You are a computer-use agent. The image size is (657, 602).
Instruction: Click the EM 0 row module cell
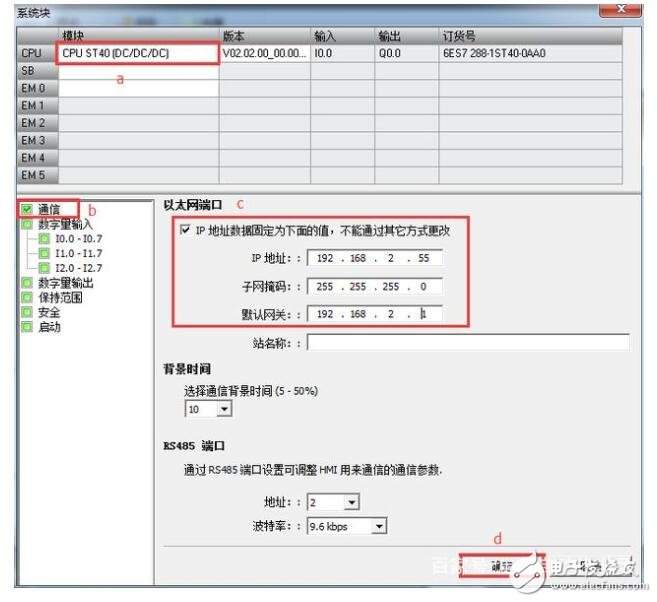(x=138, y=88)
